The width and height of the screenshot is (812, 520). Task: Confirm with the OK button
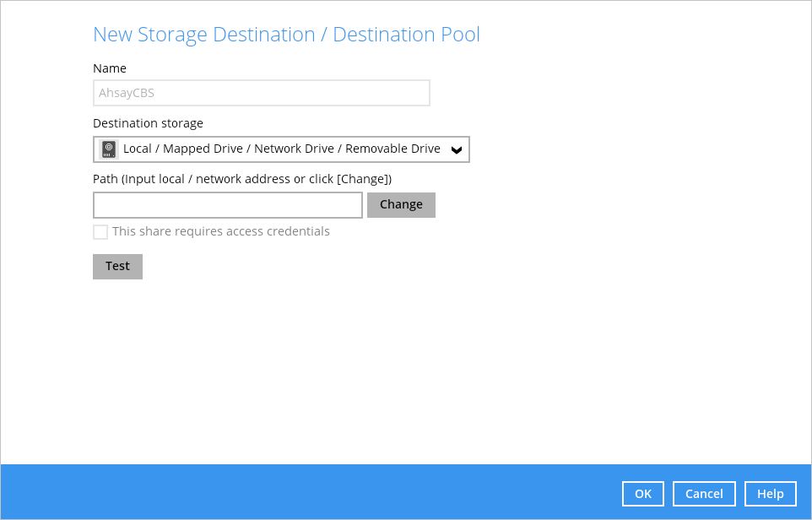[643, 494]
